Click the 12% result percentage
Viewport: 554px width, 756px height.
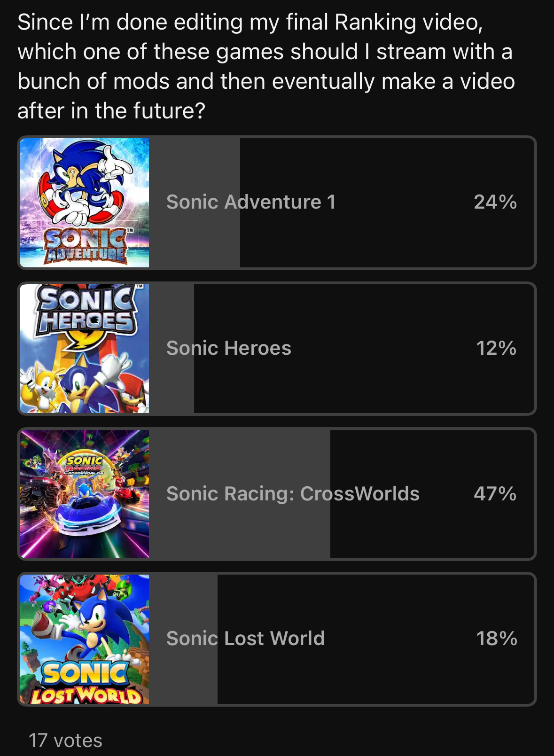(496, 348)
